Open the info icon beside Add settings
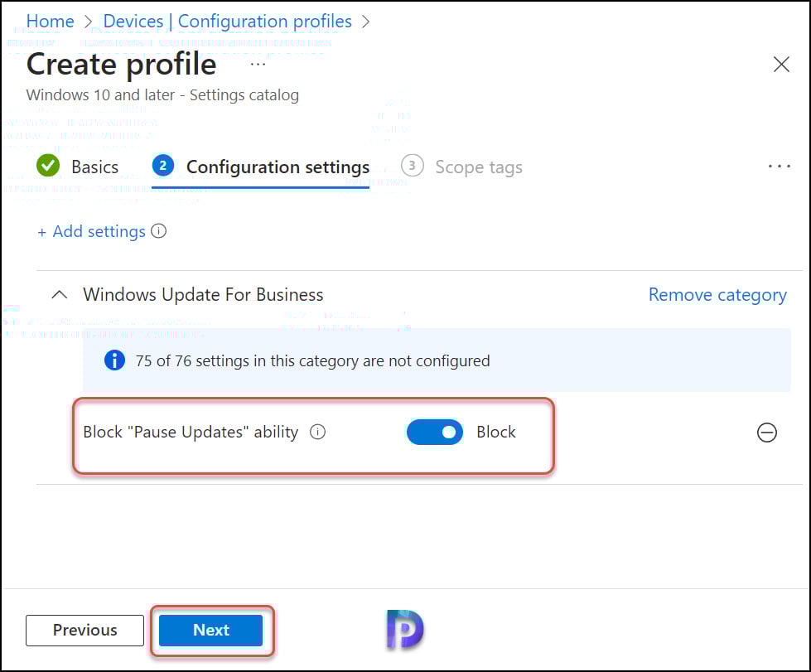Screen dimensions: 811x672 tap(159, 230)
